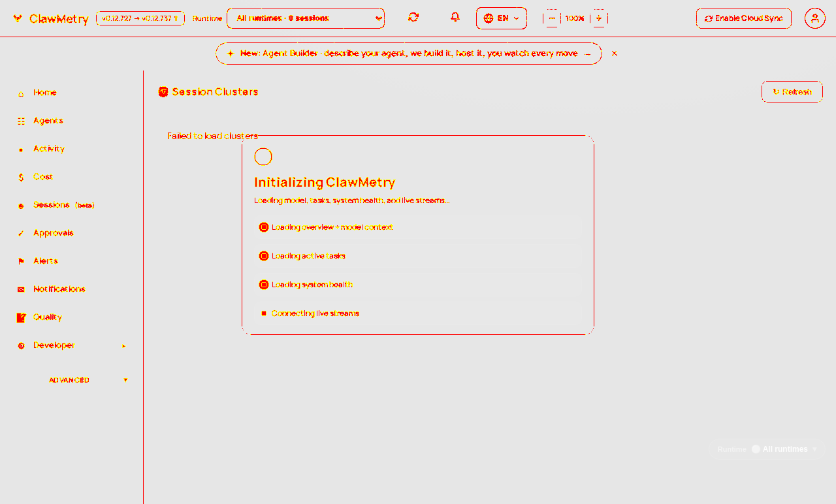Click the sync refresh icon in header
836x504 pixels.
413,18
